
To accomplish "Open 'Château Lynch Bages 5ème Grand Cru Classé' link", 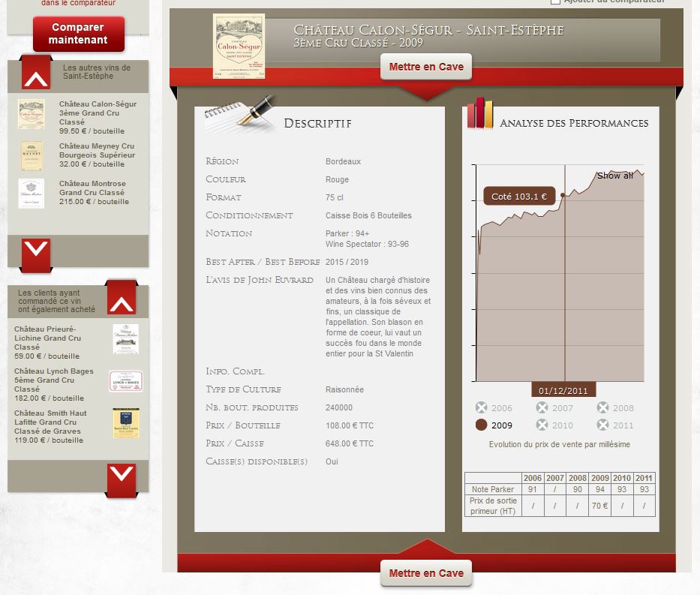I will 53,380.
